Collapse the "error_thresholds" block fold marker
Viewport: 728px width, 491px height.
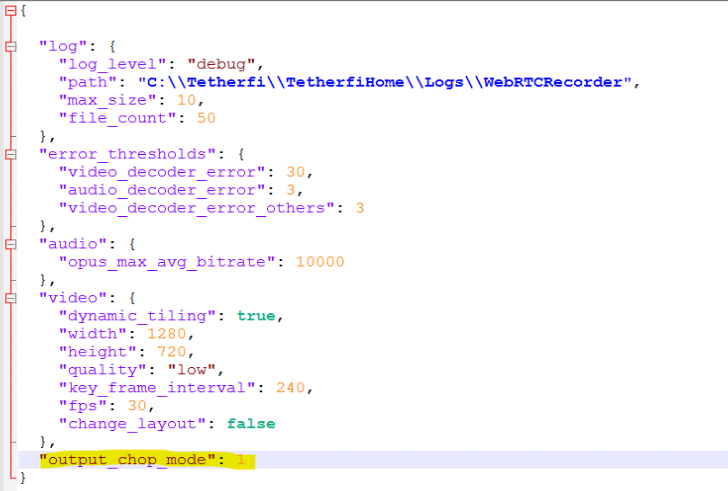[x=11, y=154]
